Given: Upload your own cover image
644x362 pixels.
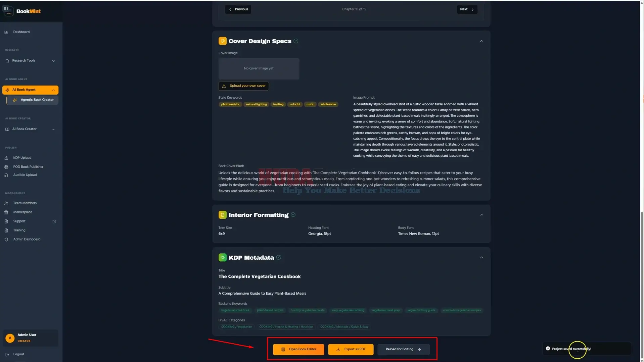Looking at the screenshot, I should point(243,86).
